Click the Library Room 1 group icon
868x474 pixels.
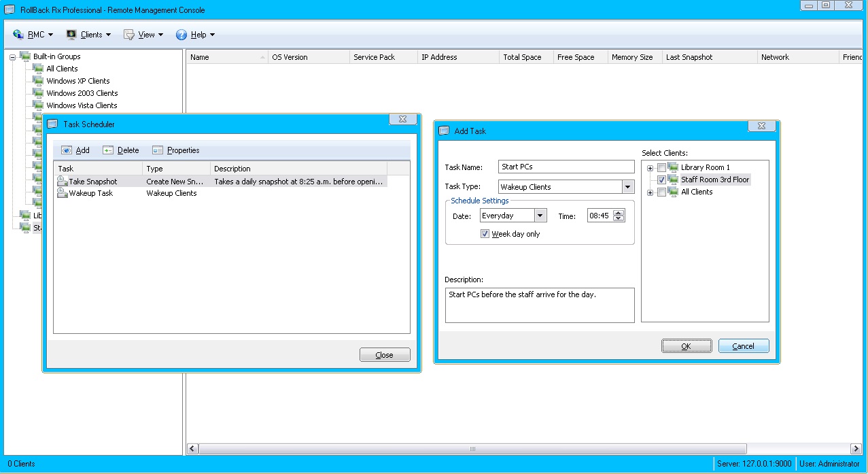pyautogui.click(x=673, y=167)
